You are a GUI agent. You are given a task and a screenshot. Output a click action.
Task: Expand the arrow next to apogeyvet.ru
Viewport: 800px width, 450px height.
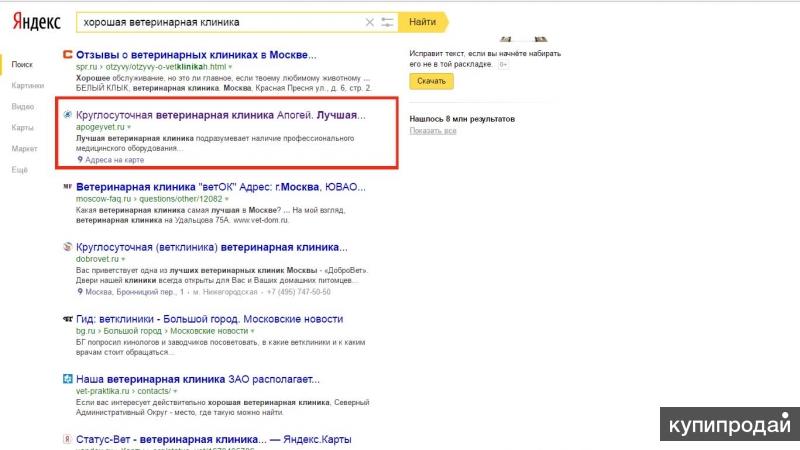pos(129,128)
